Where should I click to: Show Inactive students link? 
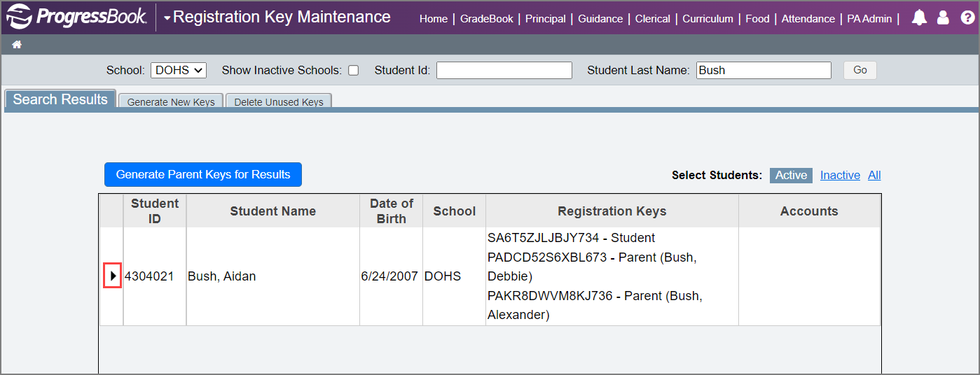tap(840, 175)
